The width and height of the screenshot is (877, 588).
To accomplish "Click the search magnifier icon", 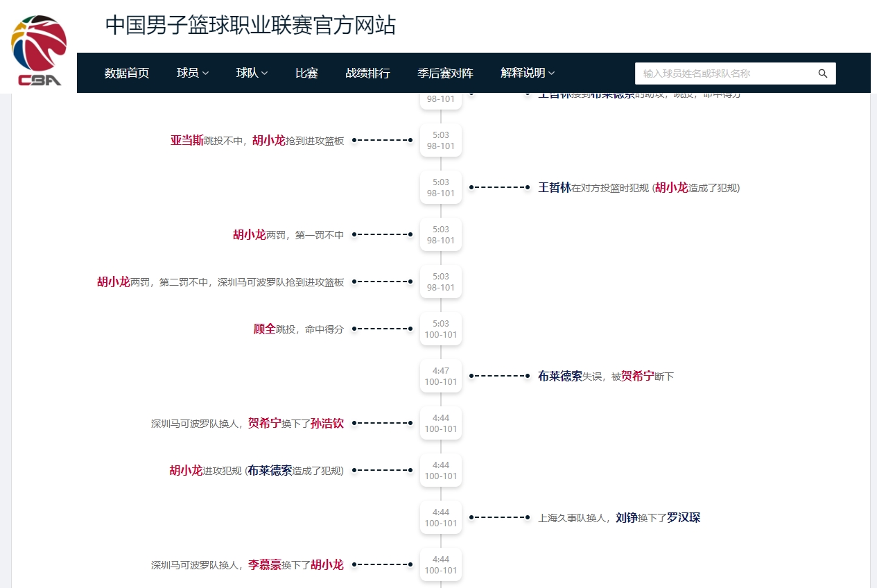I will pos(823,73).
